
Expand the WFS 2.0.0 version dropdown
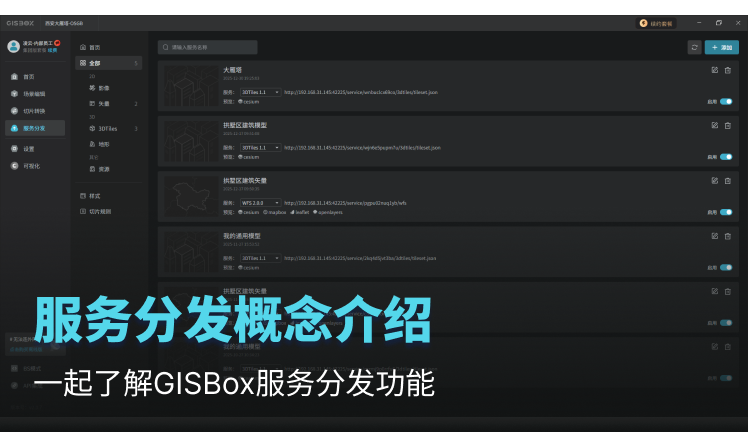coord(259,202)
